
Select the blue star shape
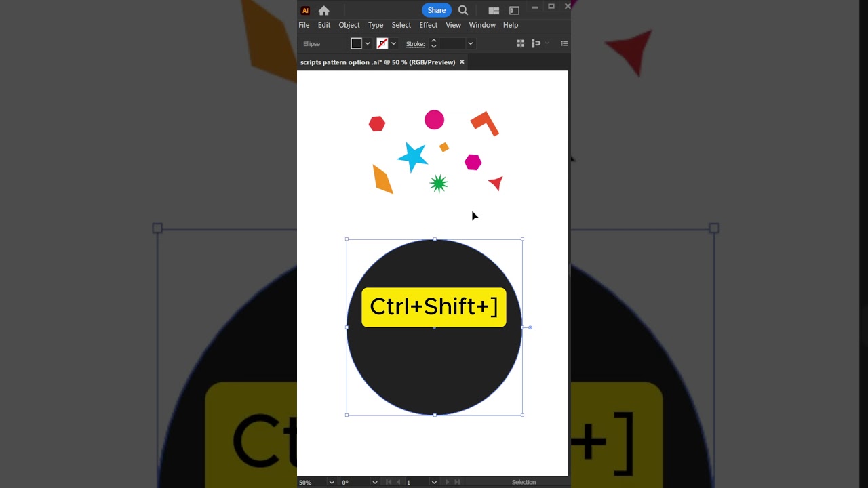(x=412, y=157)
